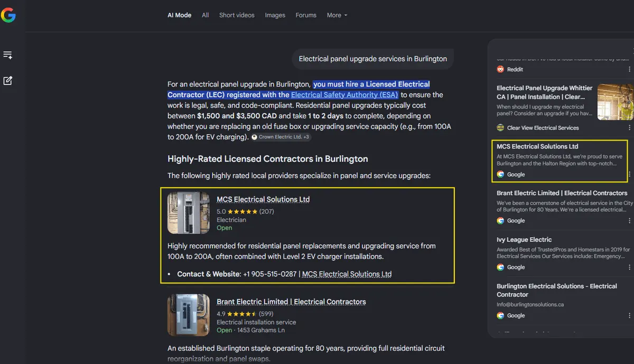
Task: Open the Burlington Electrical Solutions source
Action: pos(557,291)
